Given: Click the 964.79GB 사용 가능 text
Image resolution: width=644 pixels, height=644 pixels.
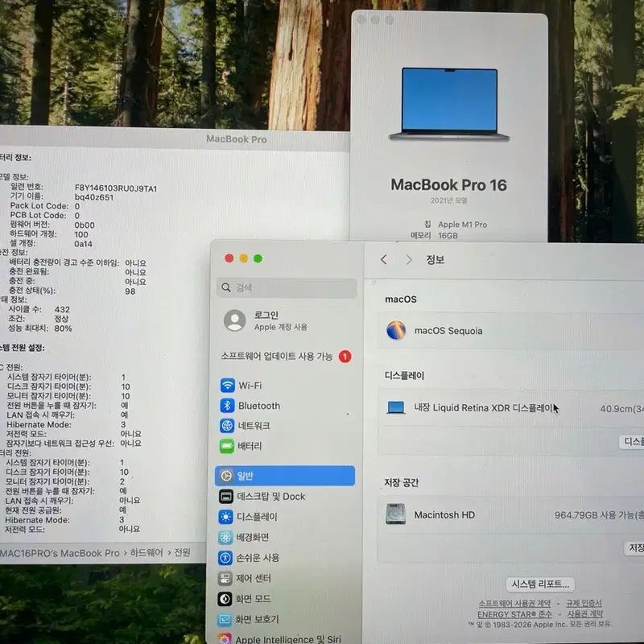Looking at the screenshot, I should pos(599,515).
